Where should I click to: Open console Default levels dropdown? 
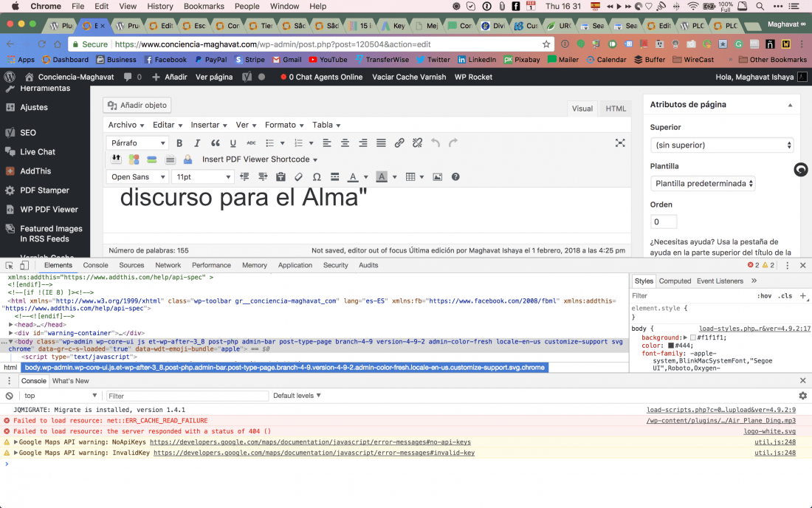(x=297, y=396)
